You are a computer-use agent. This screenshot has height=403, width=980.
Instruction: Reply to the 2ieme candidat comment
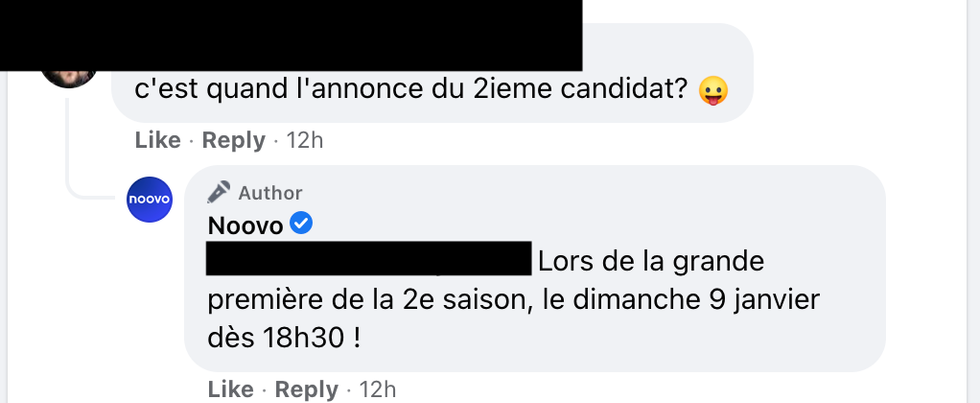pyautogui.click(x=233, y=141)
